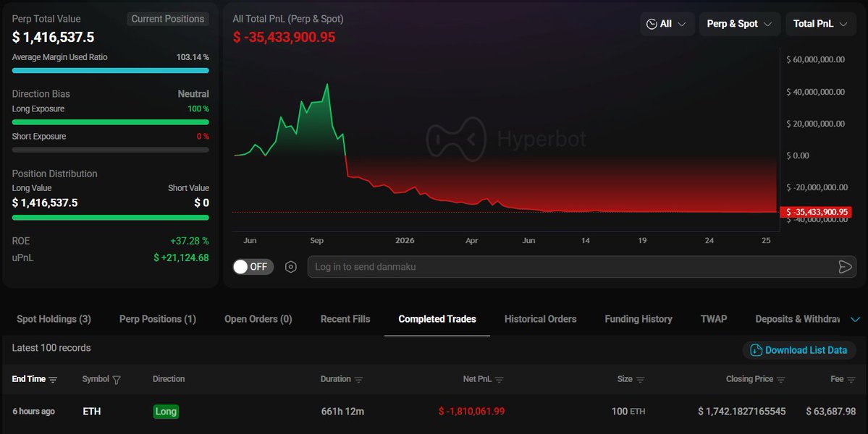Sort trades by Fee icon
The image size is (868, 434).
click(x=851, y=380)
